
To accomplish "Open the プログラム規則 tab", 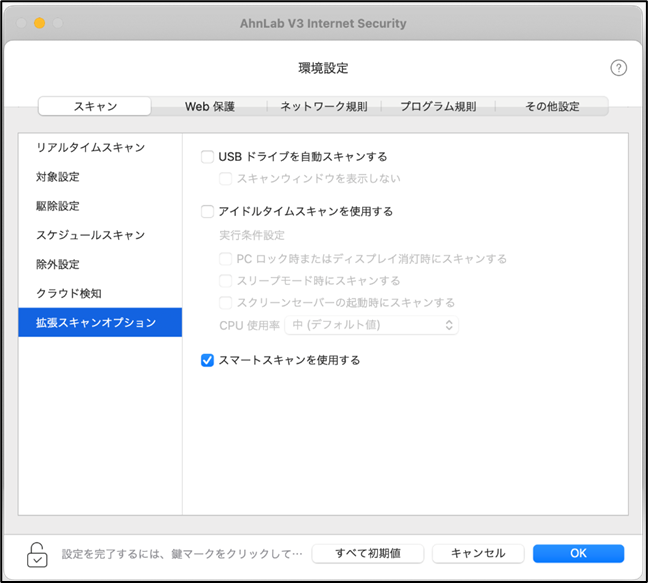I will [x=438, y=106].
